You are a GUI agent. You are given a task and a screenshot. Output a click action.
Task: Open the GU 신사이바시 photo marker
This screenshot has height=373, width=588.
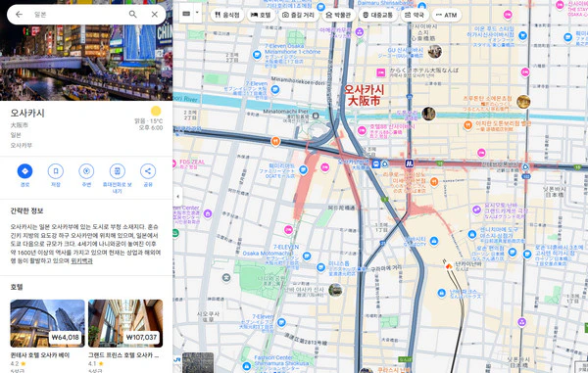tap(434, 51)
